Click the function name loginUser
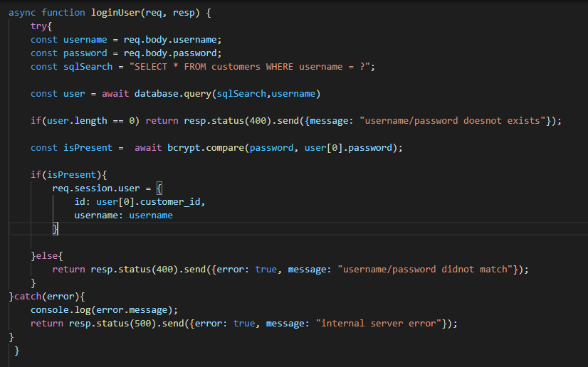This screenshot has width=588, height=367. 115,13
